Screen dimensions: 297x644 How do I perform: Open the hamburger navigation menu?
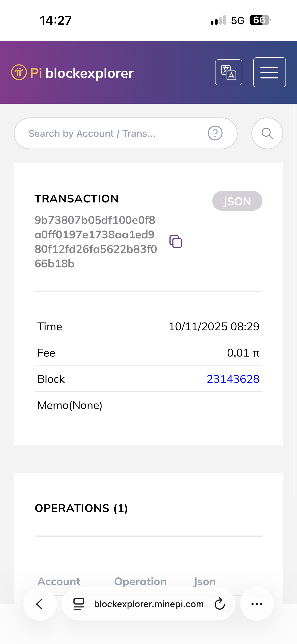pyautogui.click(x=269, y=72)
